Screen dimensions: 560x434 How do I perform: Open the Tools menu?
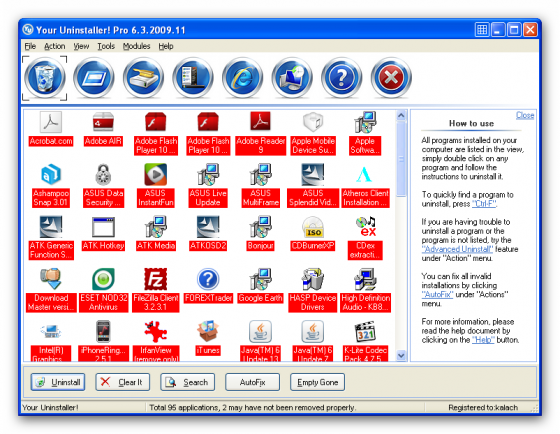[x=106, y=46]
